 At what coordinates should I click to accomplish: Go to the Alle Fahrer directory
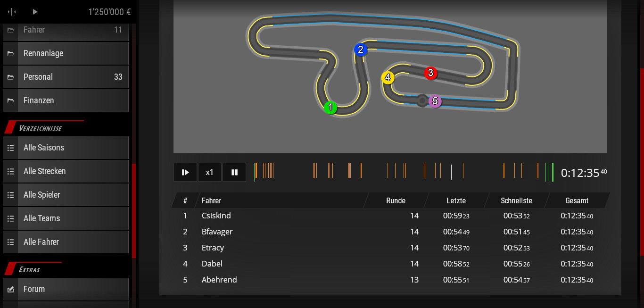[66, 242]
